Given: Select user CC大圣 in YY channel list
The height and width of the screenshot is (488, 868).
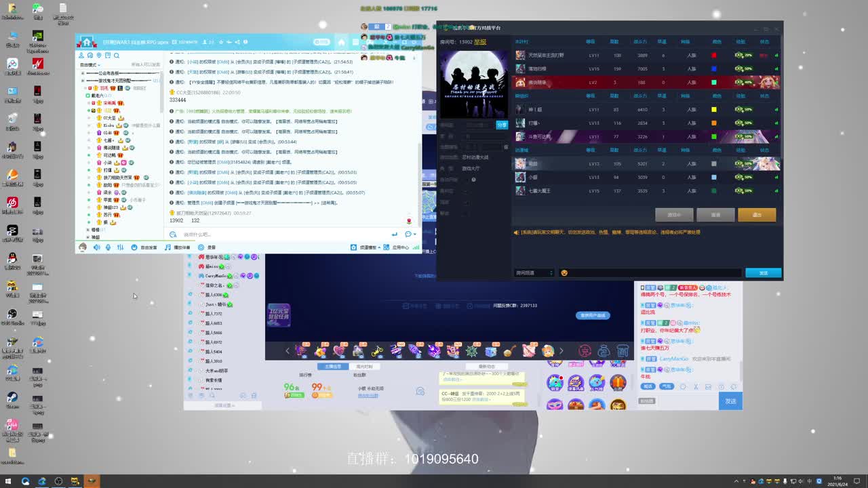Looking at the screenshot, I should [109, 118].
